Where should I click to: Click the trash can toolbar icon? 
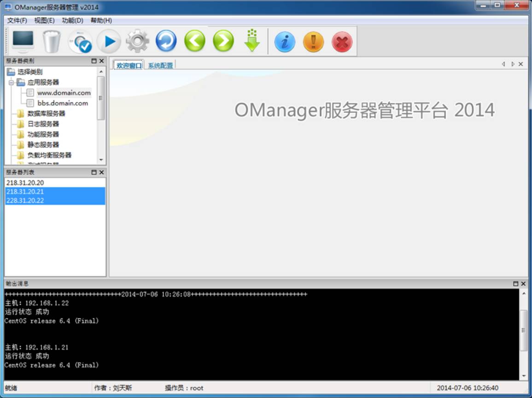[x=51, y=41]
